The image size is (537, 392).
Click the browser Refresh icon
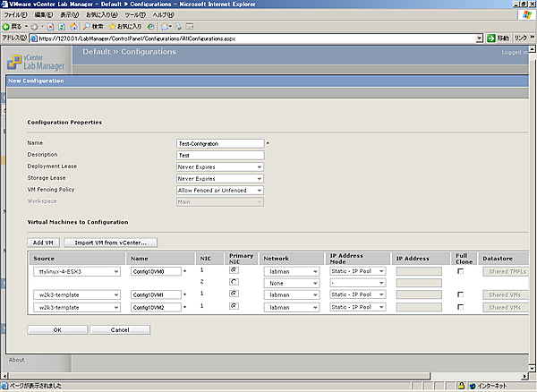64,27
